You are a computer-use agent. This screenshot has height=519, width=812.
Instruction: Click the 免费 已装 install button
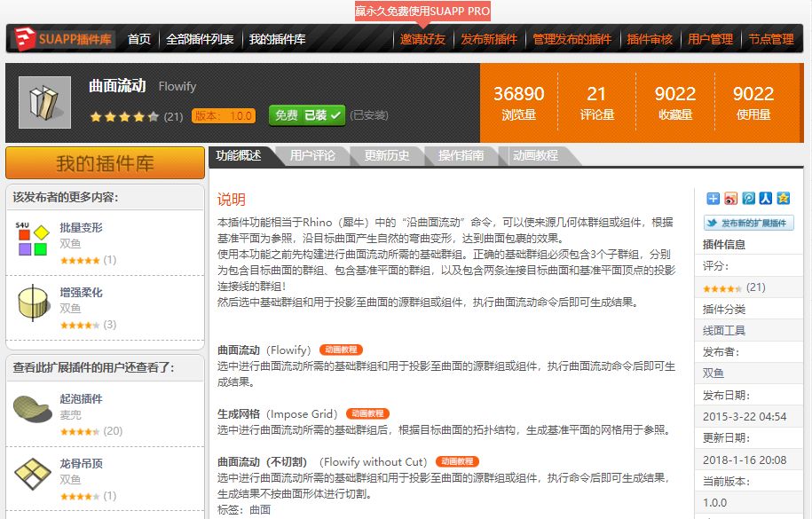point(306,115)
